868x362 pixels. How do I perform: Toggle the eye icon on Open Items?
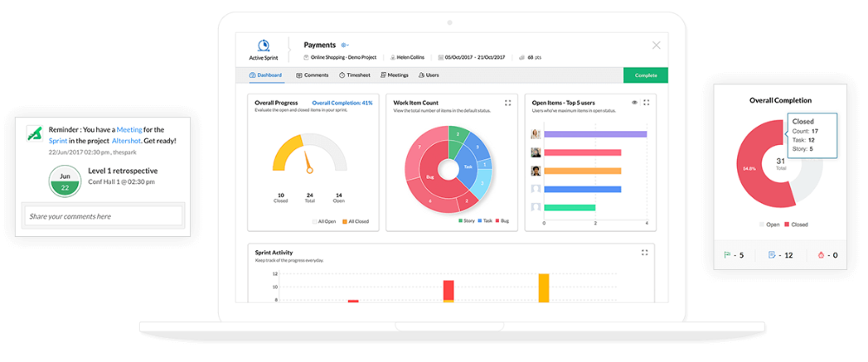(635, 102)
